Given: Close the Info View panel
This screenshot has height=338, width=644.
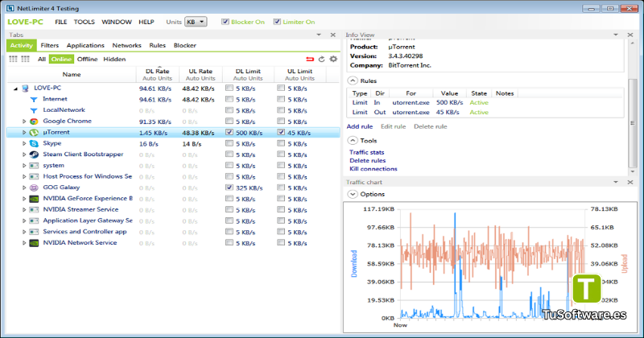Looking at the screenshot, I should [630, 35].
